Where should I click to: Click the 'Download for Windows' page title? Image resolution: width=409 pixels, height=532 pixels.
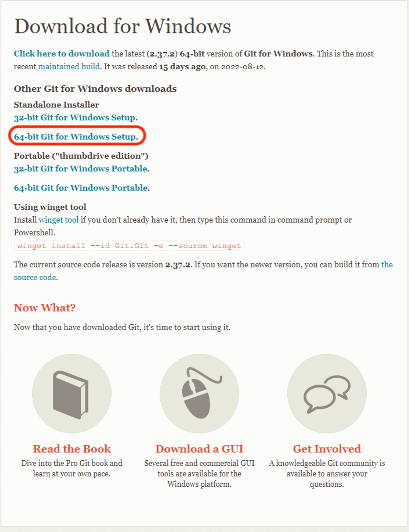click(x=122, y=26)
